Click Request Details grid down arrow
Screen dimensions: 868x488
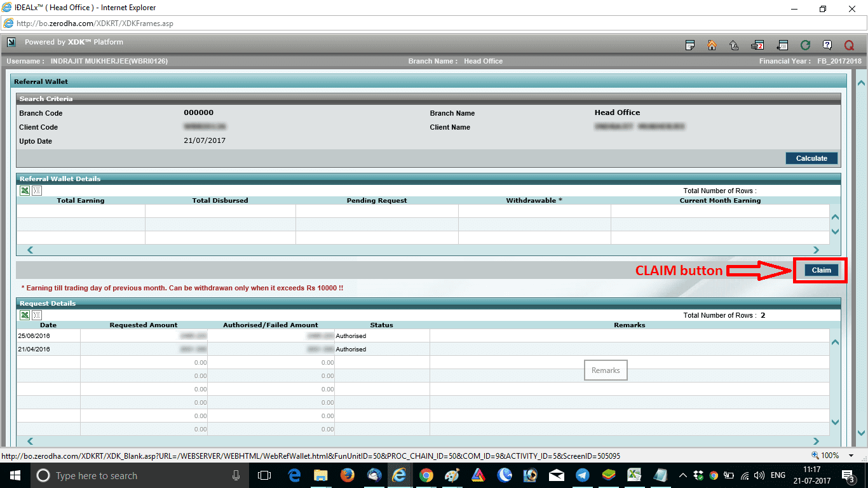[x=835, y=423]
